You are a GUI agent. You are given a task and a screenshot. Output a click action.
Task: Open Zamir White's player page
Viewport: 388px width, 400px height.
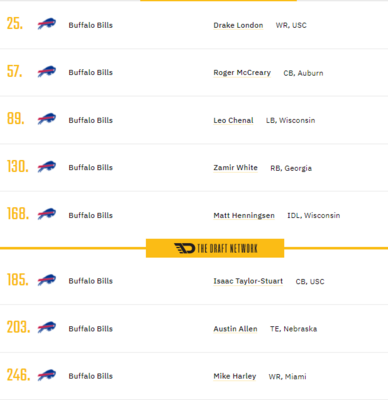(235, 168)
